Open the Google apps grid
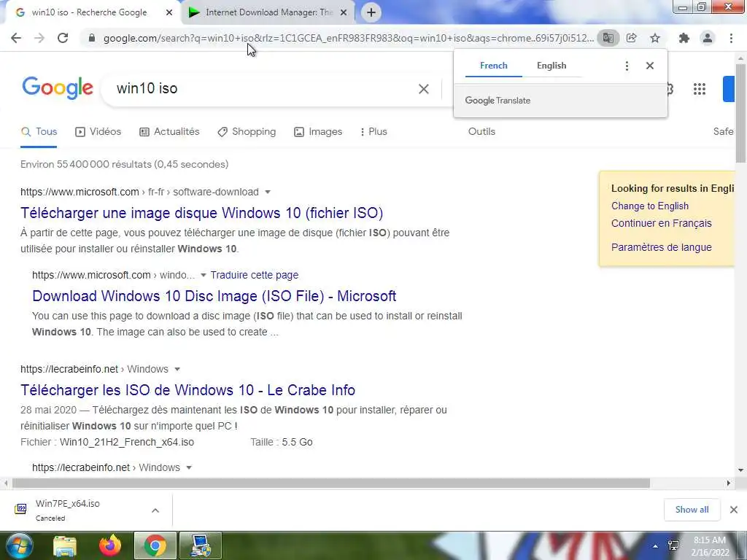Viewport: 747px width, 560px height. click(x=700, y=89)
